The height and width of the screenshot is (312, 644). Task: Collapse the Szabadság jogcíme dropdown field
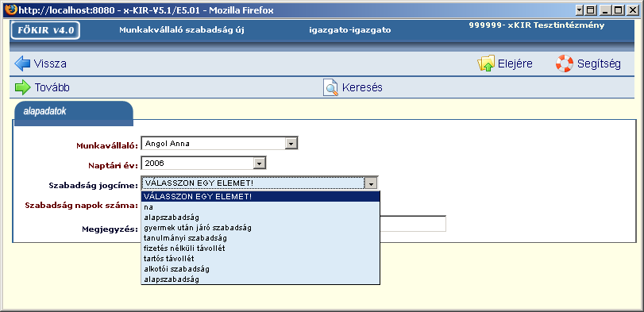(x=260, y=183)
